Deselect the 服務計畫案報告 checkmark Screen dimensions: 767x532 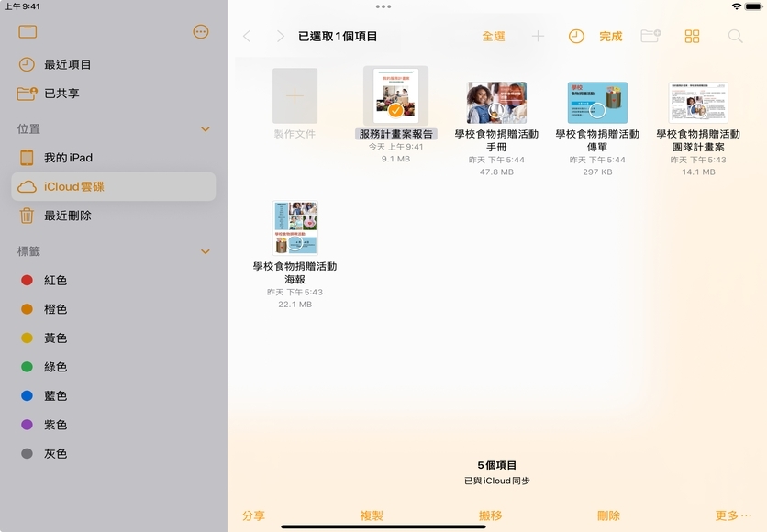pyautogui.click(x=395, y=111)
